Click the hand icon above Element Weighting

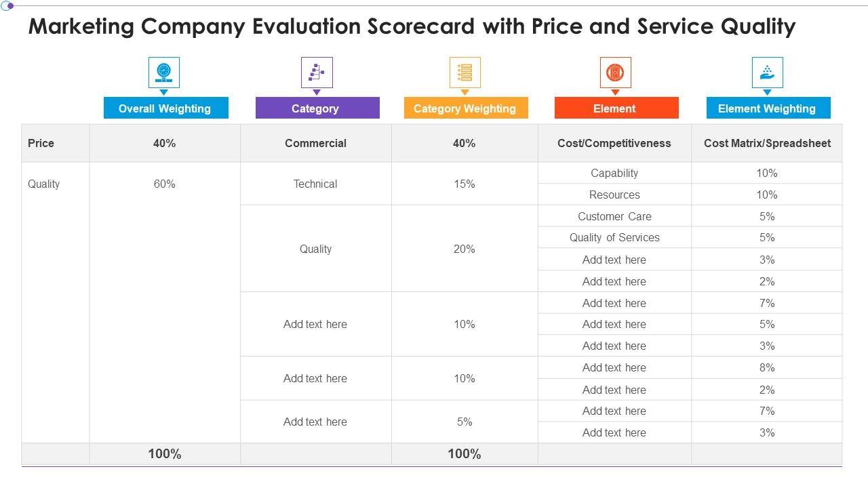click(x=767, y=72)
